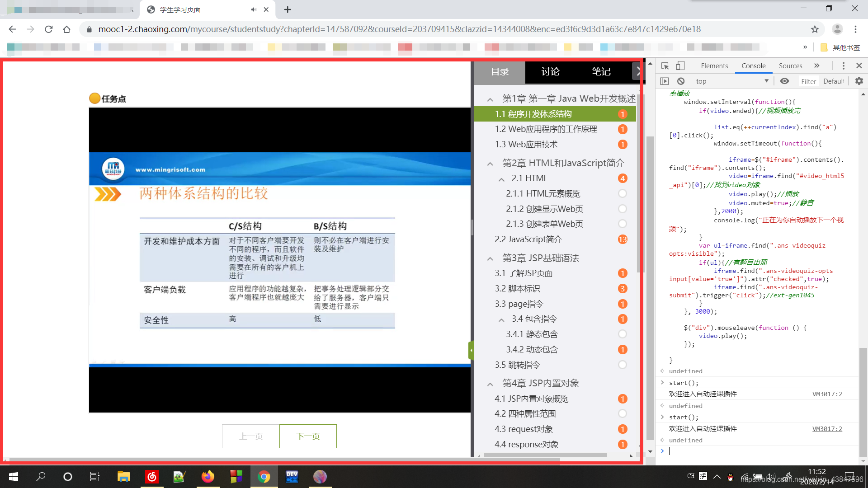Image resolution: width=868 pixels, height=488 pixels.
Task: Collapse the 2.1 HTML section
Action: (x=501, y=179)
